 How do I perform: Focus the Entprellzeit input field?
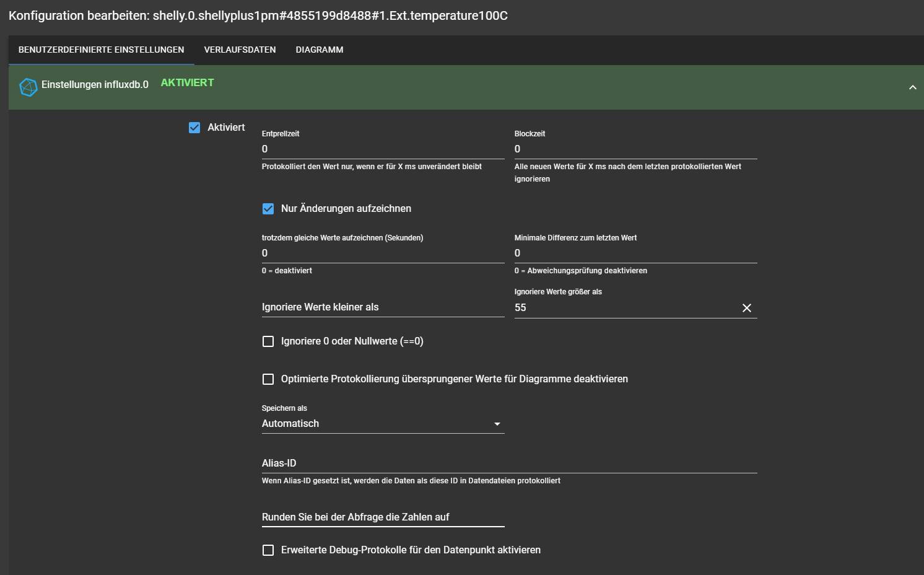383,149
